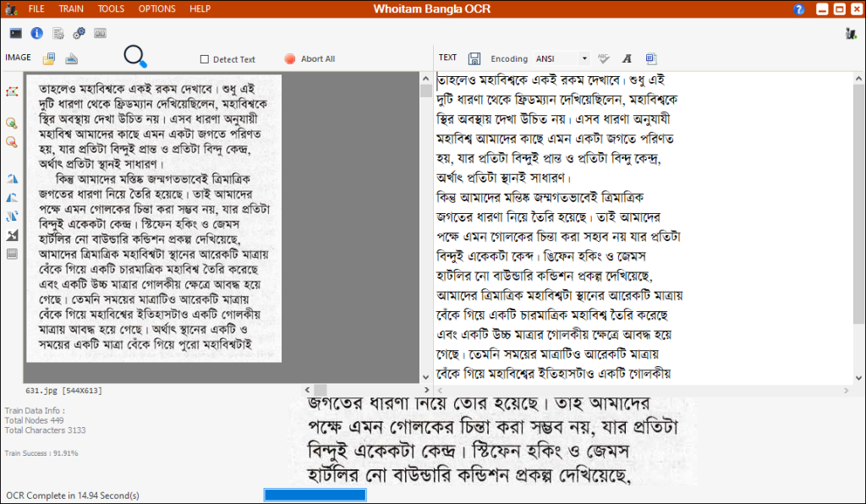
Task: Open the OPTIONS menu
Action: point(156,9)
